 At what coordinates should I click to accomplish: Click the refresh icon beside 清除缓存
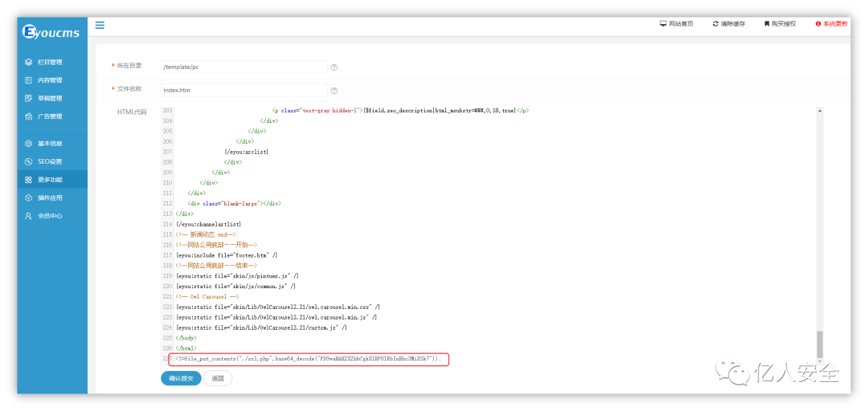(715, 24)
